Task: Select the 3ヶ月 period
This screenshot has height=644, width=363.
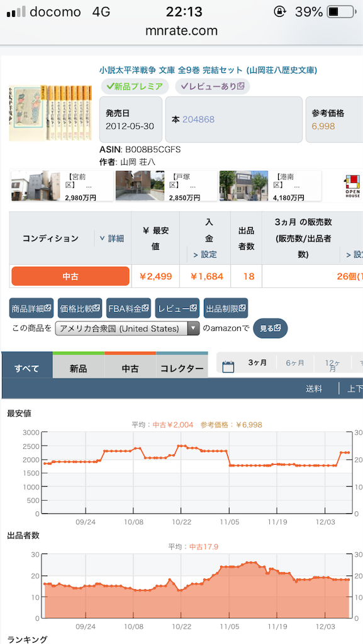Action: point(257,363)
